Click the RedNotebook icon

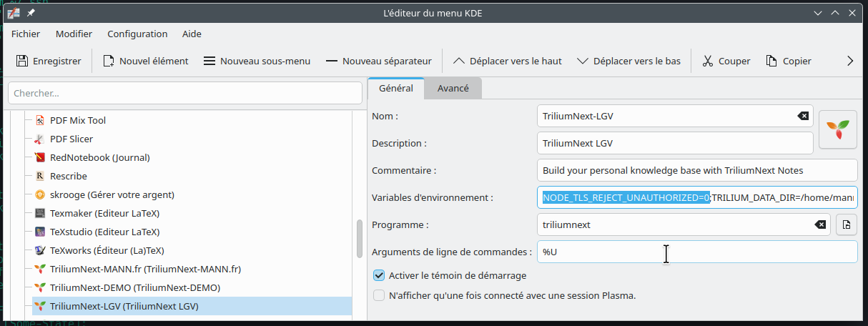(x=40, y=157)
